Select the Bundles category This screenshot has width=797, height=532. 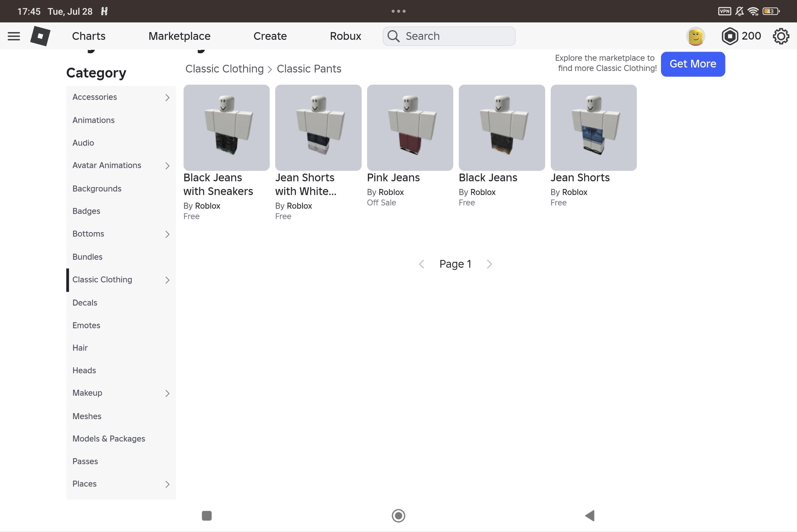121,257
